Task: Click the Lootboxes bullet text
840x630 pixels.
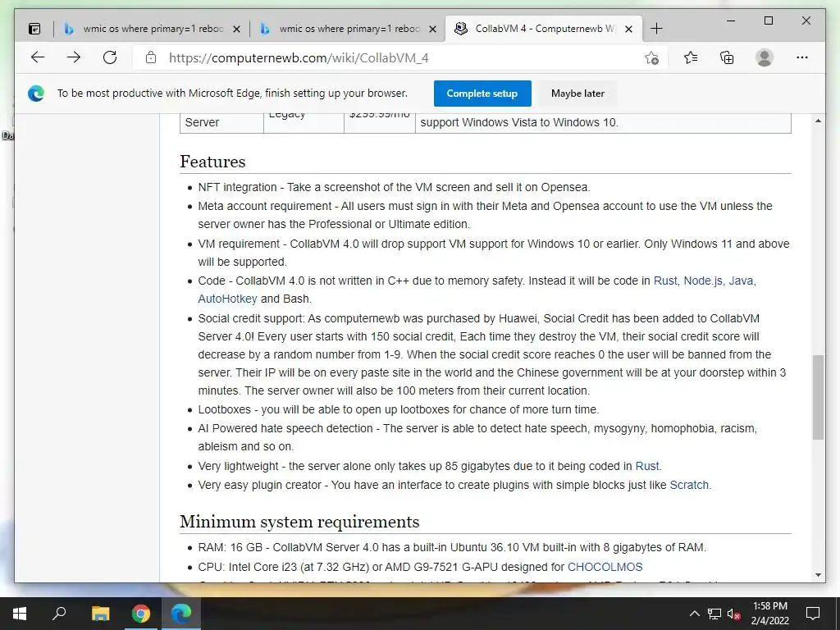Action: (398, 410)
